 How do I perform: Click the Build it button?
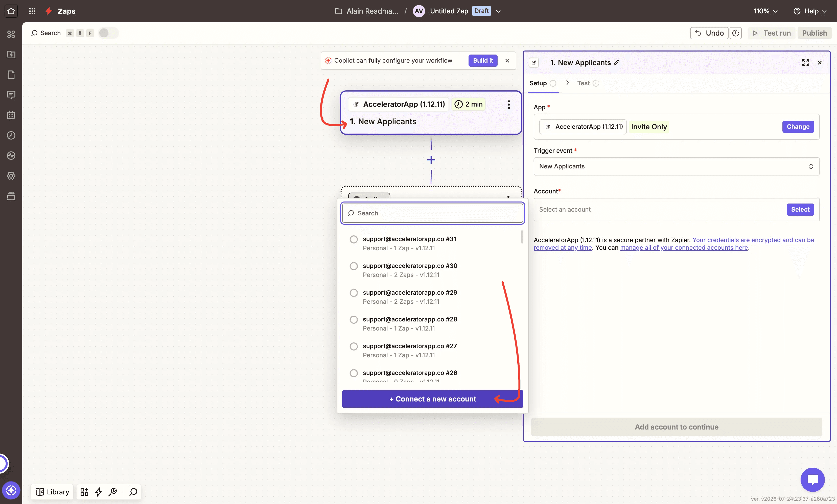click(483, 60)
